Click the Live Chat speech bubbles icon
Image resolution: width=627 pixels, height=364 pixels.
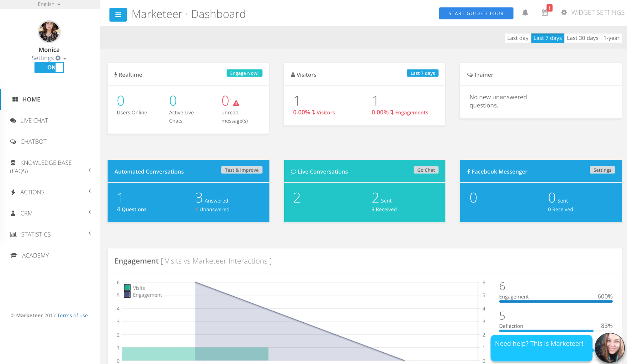pos(13,121)
